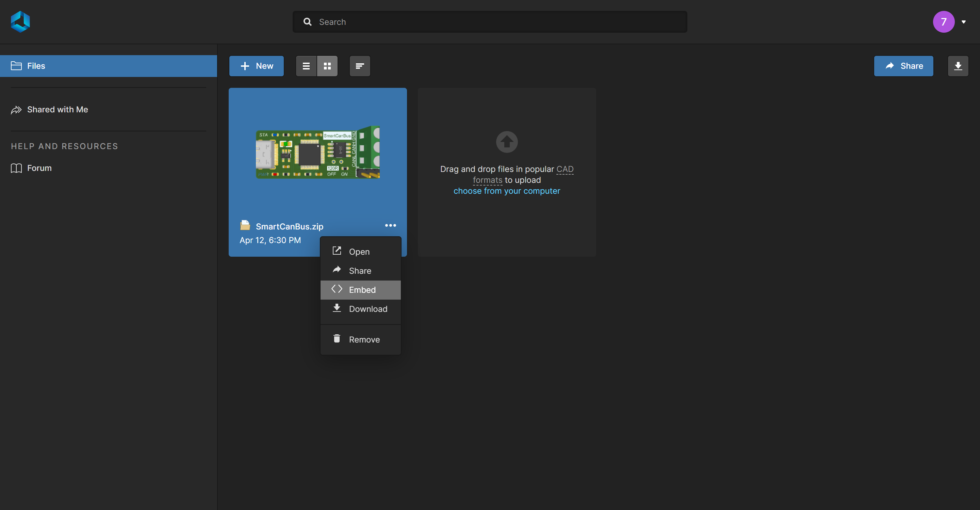The image size is (980, 510).
Task: Click the zip file icon beside SmartCanBus.zip
Action: (x=245, y=225)
